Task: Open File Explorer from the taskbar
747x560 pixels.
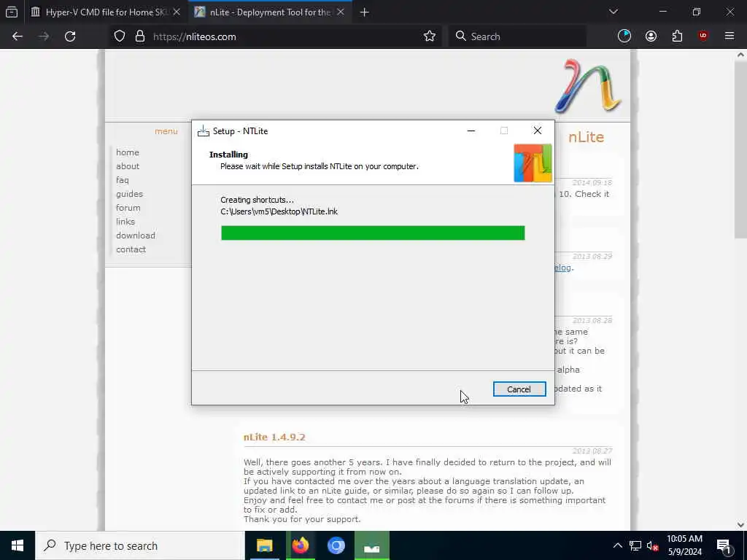Action: point(264,545)
